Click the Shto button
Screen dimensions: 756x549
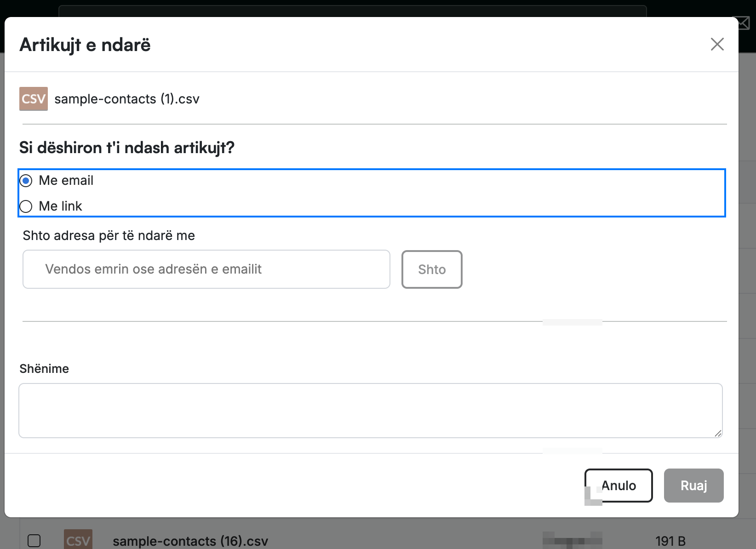(432, 269)
